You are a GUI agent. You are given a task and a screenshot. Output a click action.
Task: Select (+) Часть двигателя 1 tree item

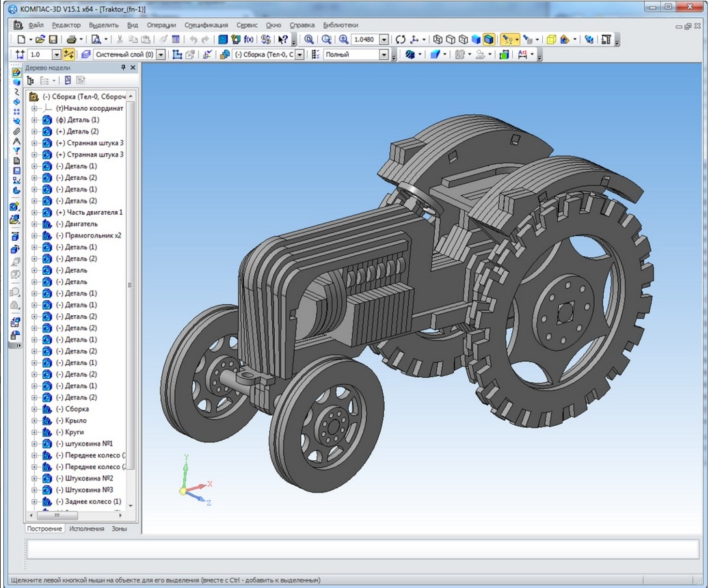[x=89, y=213]
